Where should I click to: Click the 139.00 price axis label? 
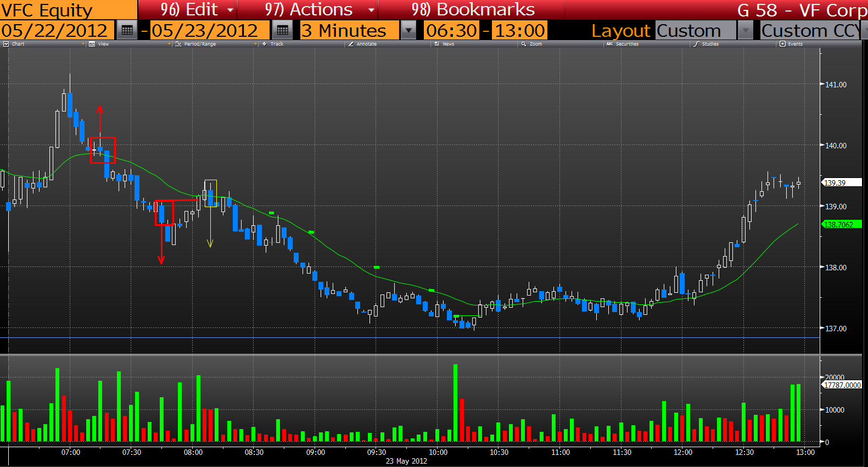pos(836,207)
